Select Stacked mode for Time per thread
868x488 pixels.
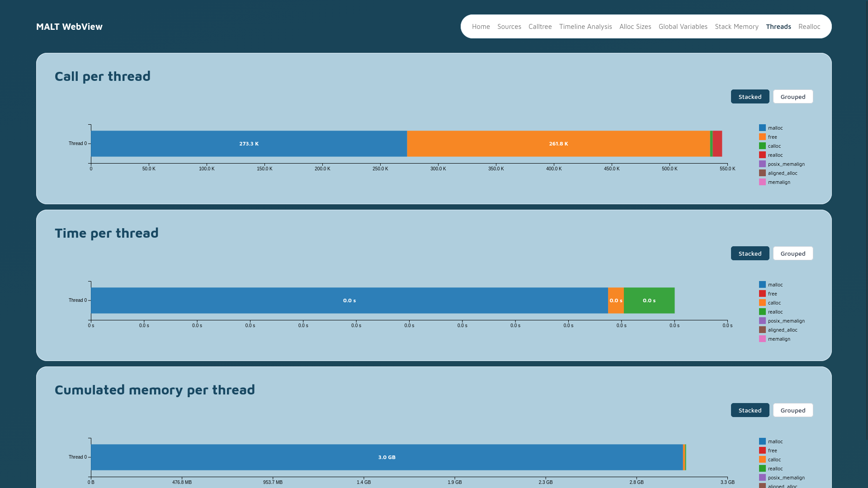750,253
